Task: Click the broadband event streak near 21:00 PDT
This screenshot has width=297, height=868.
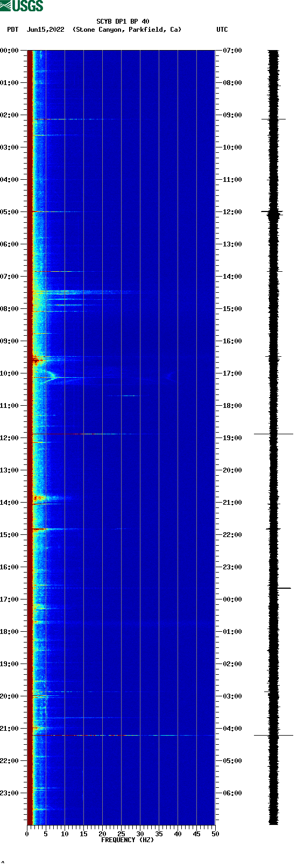Action: (x=124, y=735)
